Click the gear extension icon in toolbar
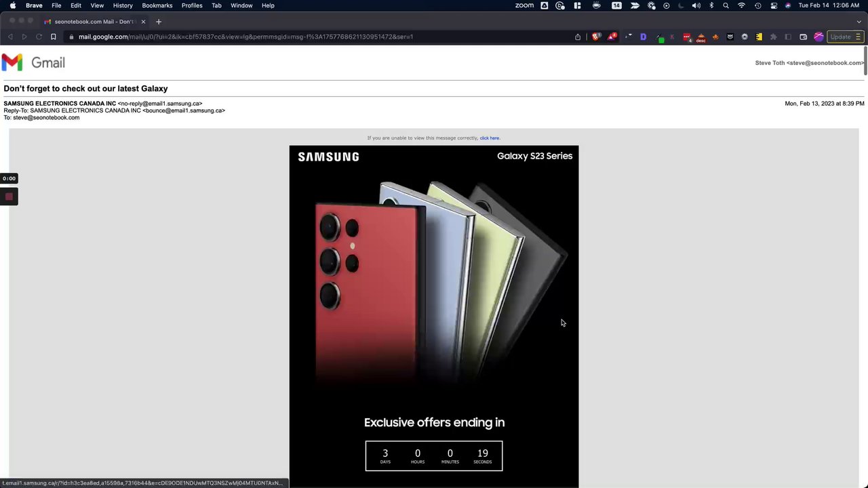This screenshot has height=488, width=868. point(745,37)
